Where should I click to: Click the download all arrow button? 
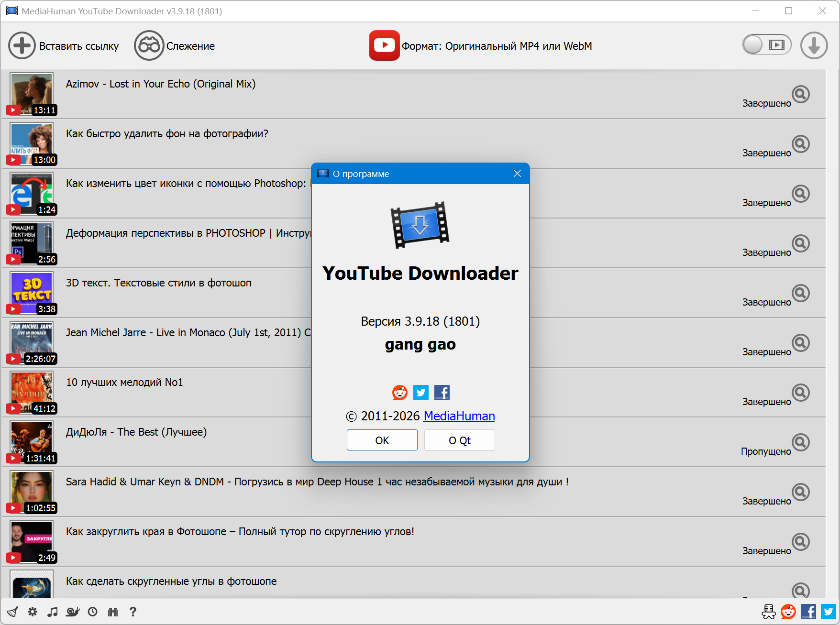pos(814,45)
